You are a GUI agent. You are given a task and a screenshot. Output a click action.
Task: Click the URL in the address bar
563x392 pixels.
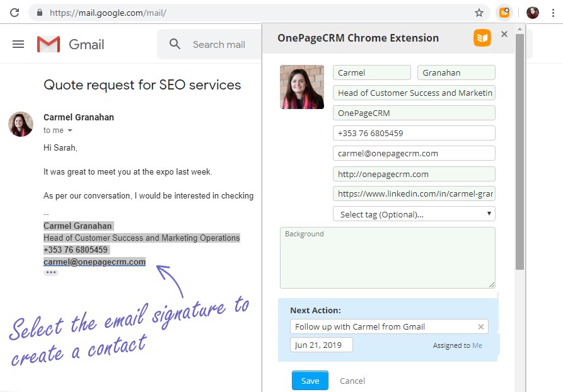[x=108, y=13]
